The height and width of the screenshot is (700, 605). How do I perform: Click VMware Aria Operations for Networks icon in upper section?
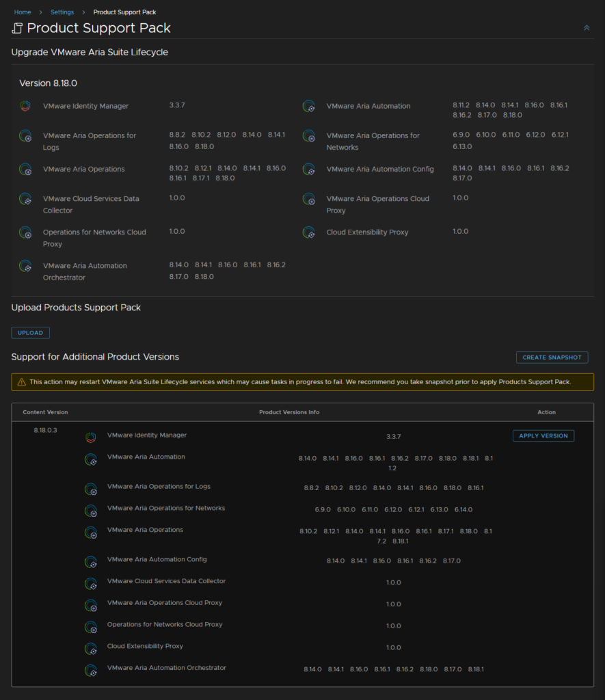coord(308,136)
